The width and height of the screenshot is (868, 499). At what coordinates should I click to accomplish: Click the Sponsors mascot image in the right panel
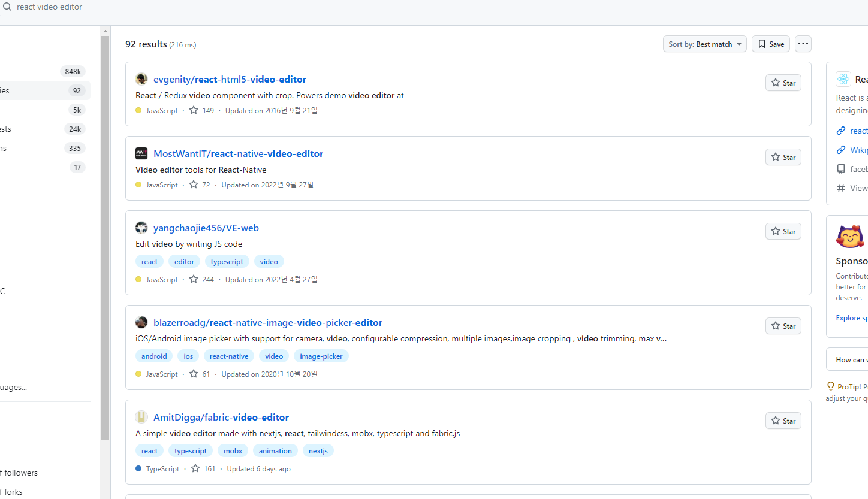(x=850, y=237)
